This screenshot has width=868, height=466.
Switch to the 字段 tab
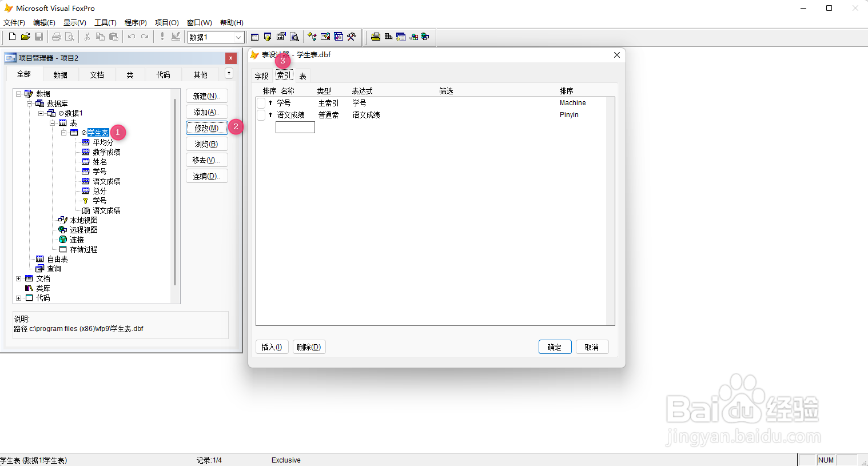click(261, 75)
